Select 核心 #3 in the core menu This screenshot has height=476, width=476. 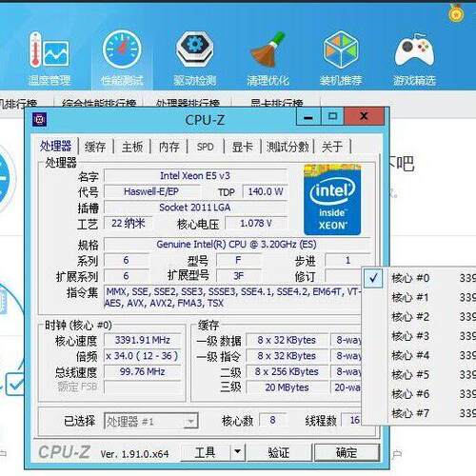point(419,336)
